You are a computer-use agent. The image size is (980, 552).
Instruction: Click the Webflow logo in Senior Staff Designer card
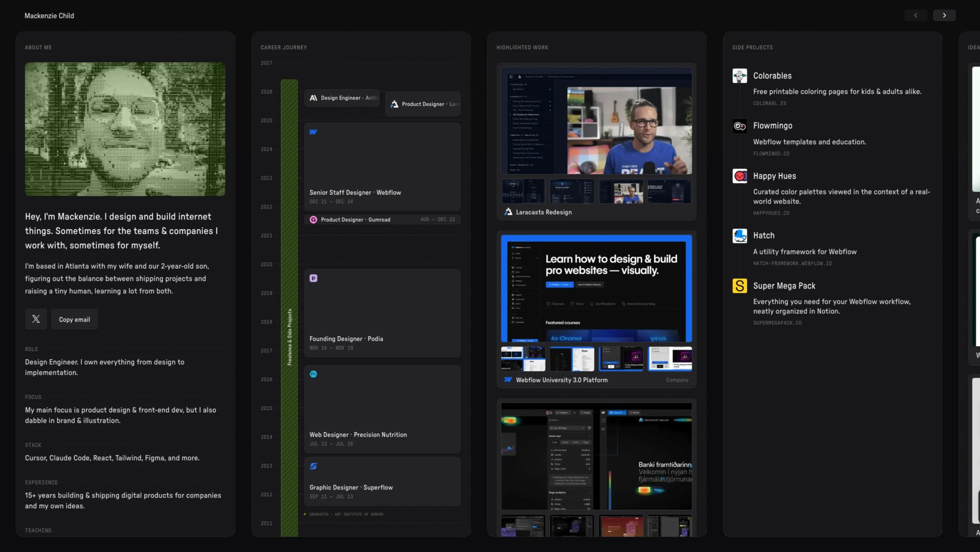click(313, 132)
